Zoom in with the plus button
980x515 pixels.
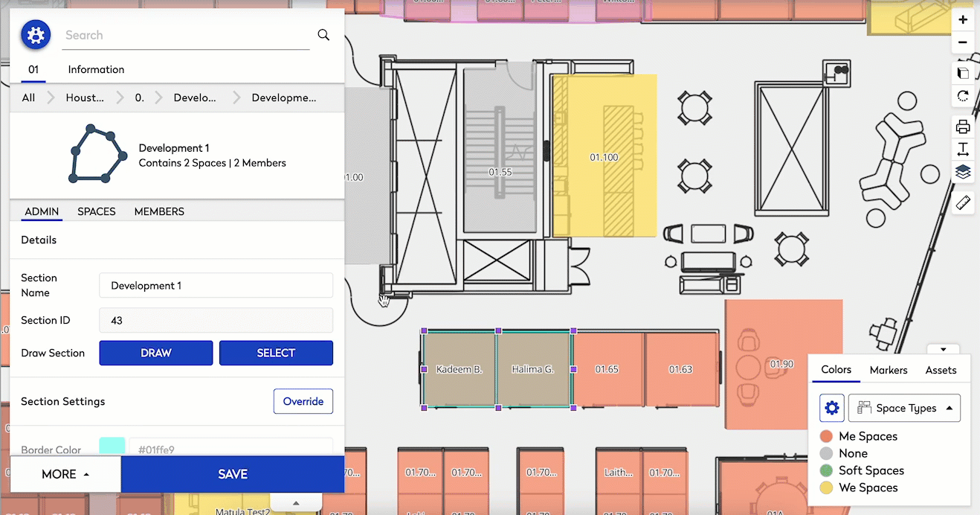pyautogui.click(x=963, y=20)
